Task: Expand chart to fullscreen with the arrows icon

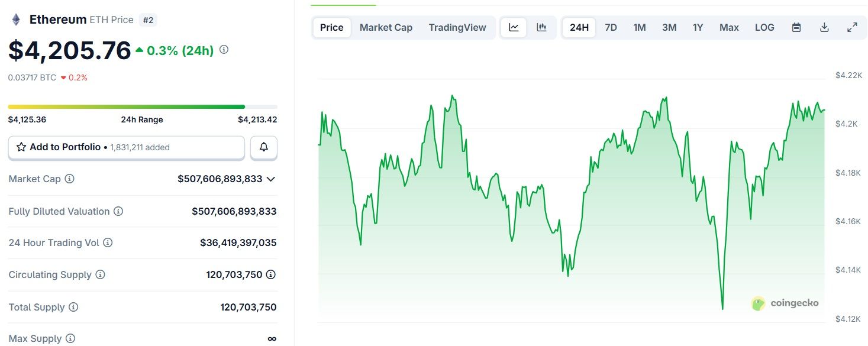Action: (x=852, y=27)
